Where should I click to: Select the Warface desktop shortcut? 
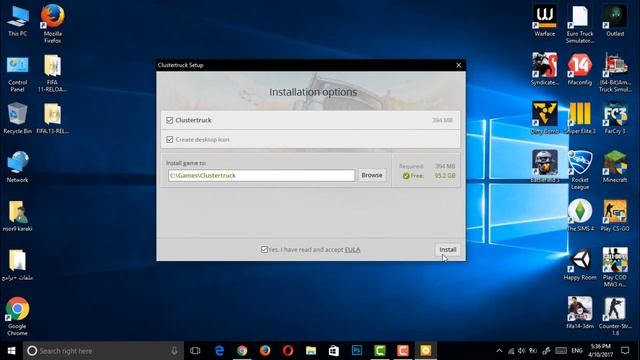pos(544,20)
